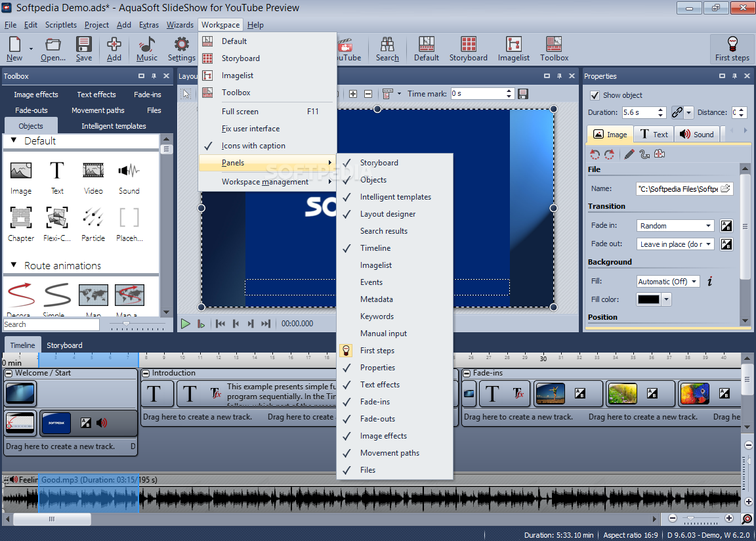The width and height of the screenshot is (756, 541).
Task: Select the Flexi-Collage object in Toolbox
Action: 57,225
